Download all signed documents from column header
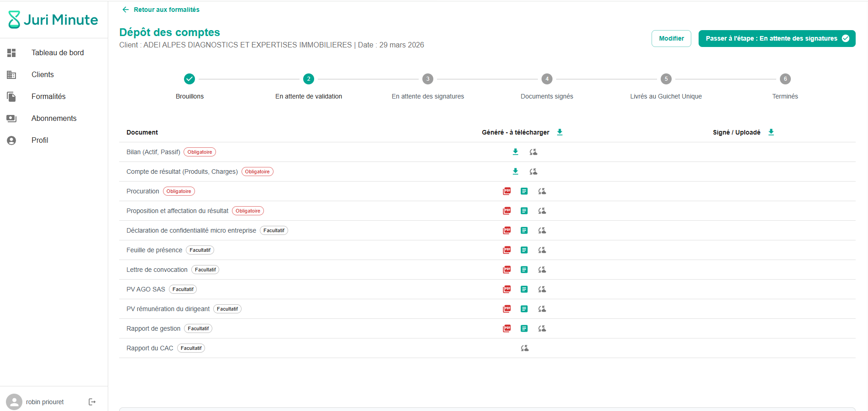This screenshot has width=868, height=411. click(x=771, y=132)
